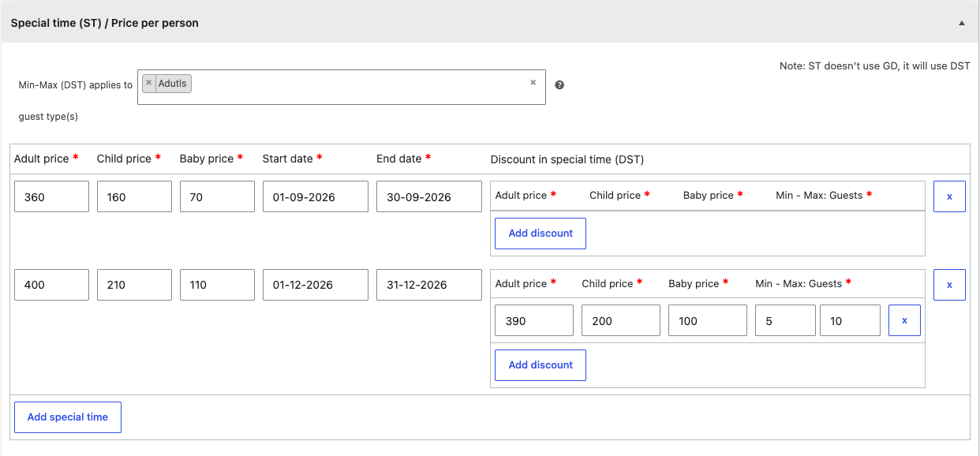Edit the minimum guests field showing 5
The height and width of the screenshot is (456, 980).
[785, 321]
